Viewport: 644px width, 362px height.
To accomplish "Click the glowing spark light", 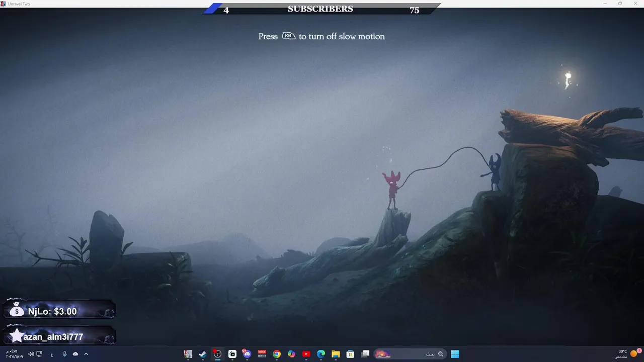I will pos(568,79).
